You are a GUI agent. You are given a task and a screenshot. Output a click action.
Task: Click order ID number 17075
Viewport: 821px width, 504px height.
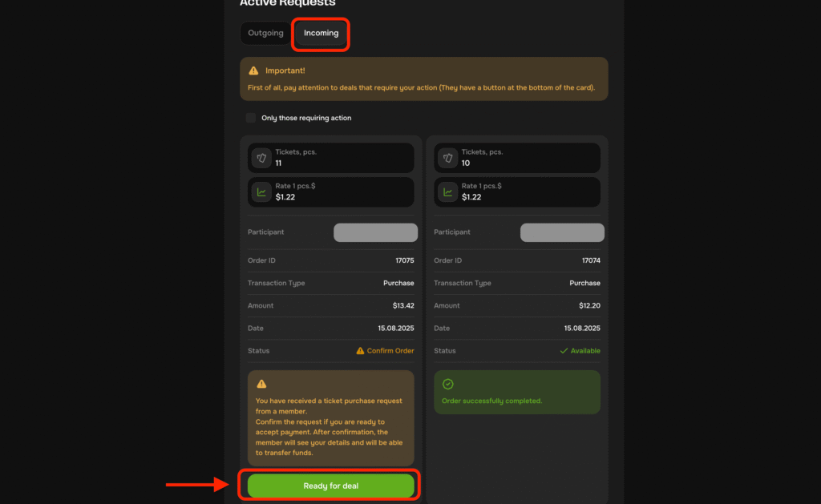pyautogui.click(x=405, y=260)
